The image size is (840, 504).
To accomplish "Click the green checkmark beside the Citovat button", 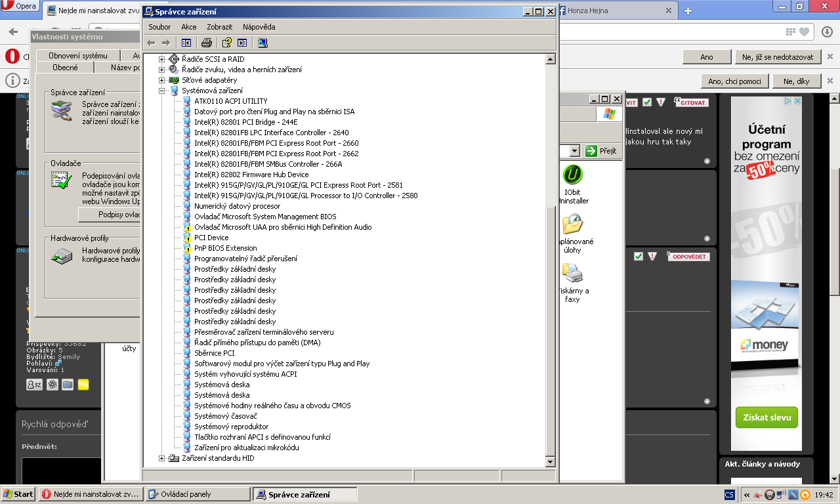I will click(647, 102).
